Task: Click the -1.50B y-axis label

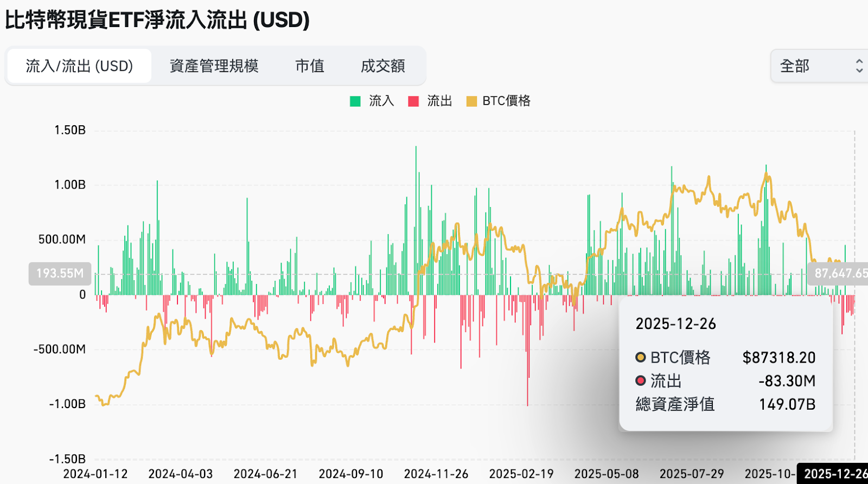Action: point(67,459)
